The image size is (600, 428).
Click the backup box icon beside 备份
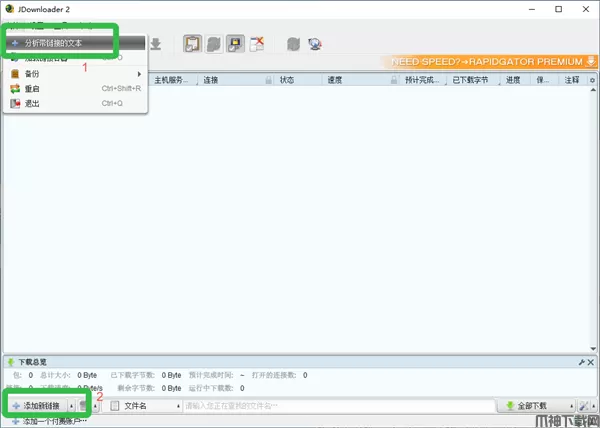(x=15, y=74)
